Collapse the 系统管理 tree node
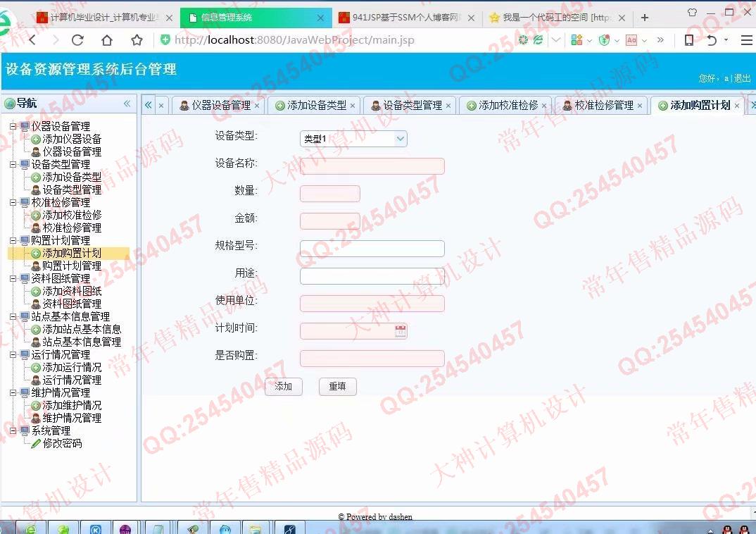This screenshot has width=756, height=534. coord(13,430)
